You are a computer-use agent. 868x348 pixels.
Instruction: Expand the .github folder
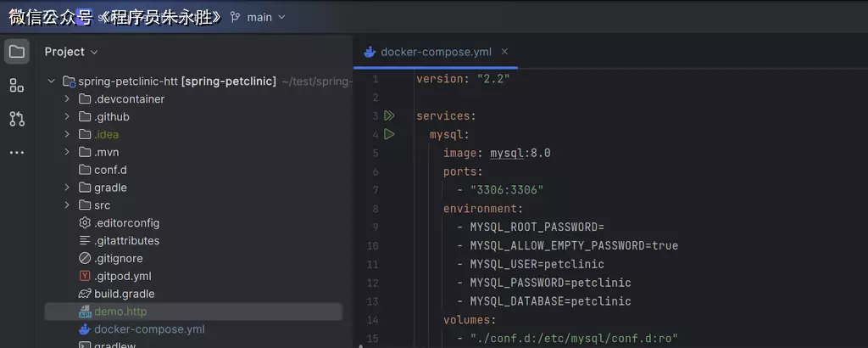(67, 117)
